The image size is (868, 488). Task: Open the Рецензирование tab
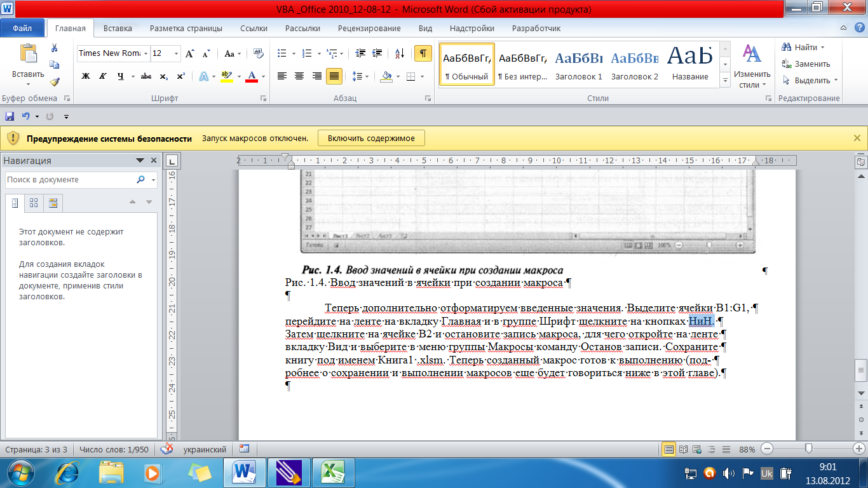369,28
